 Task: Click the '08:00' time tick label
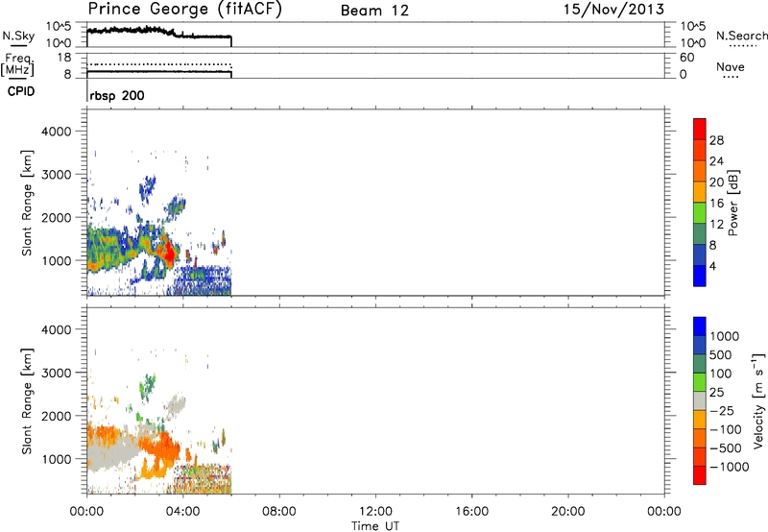tap(278, 512)
